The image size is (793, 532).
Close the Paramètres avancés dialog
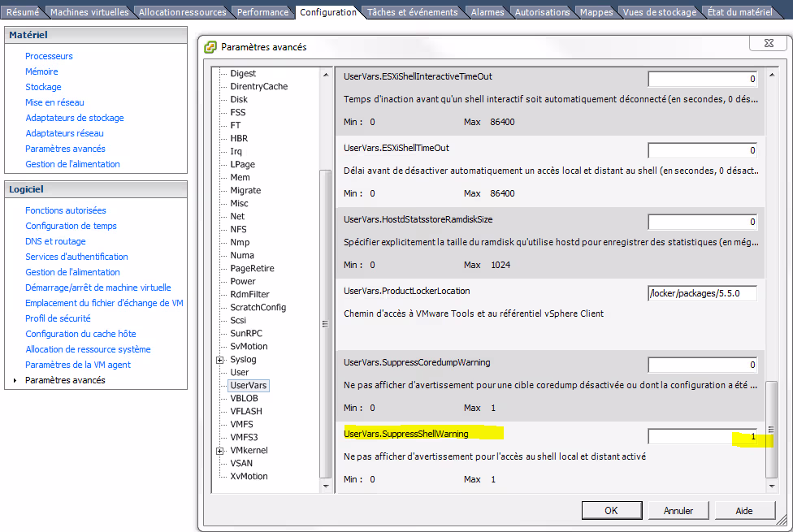tap(768, 43)
